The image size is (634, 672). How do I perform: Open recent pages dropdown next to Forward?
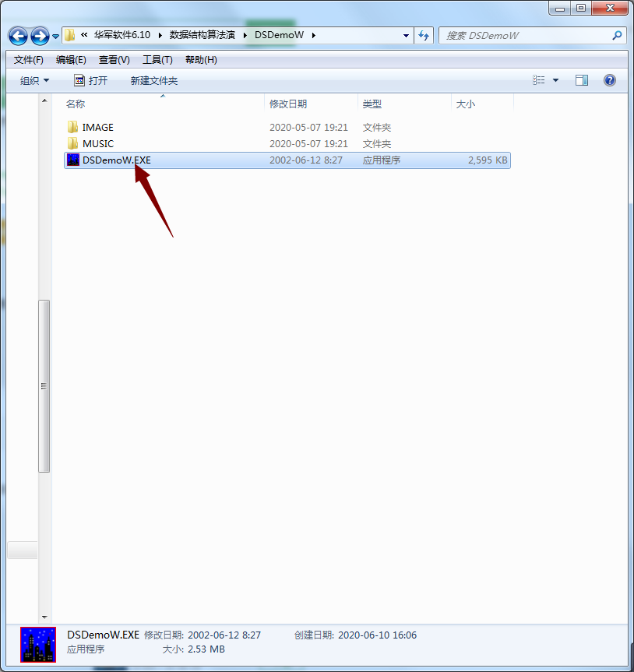(55, 37)
